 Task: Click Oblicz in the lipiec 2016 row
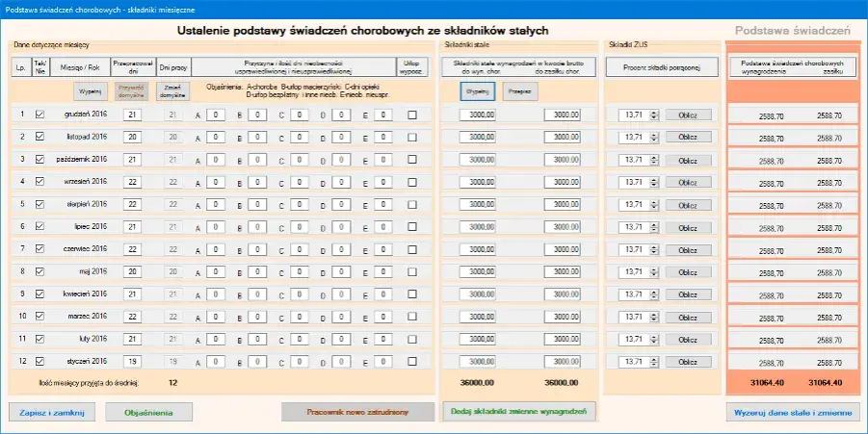[x=688, y=227]
